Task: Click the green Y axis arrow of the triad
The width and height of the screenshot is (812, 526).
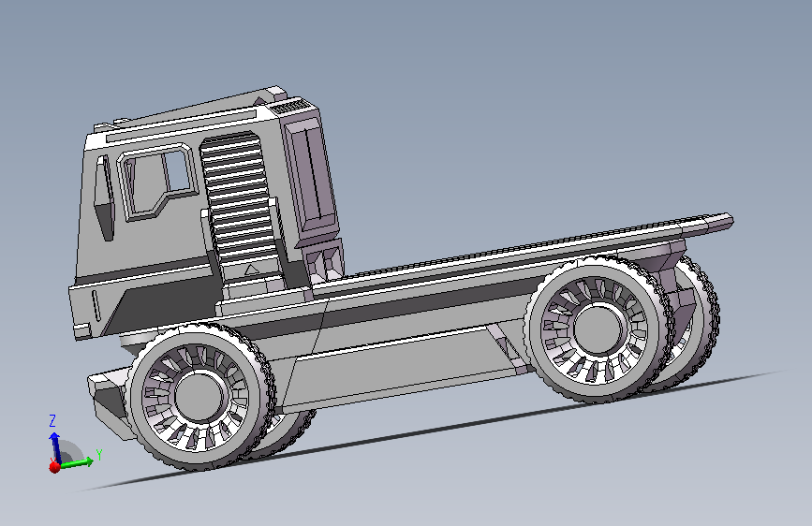Action: point(78,461)
